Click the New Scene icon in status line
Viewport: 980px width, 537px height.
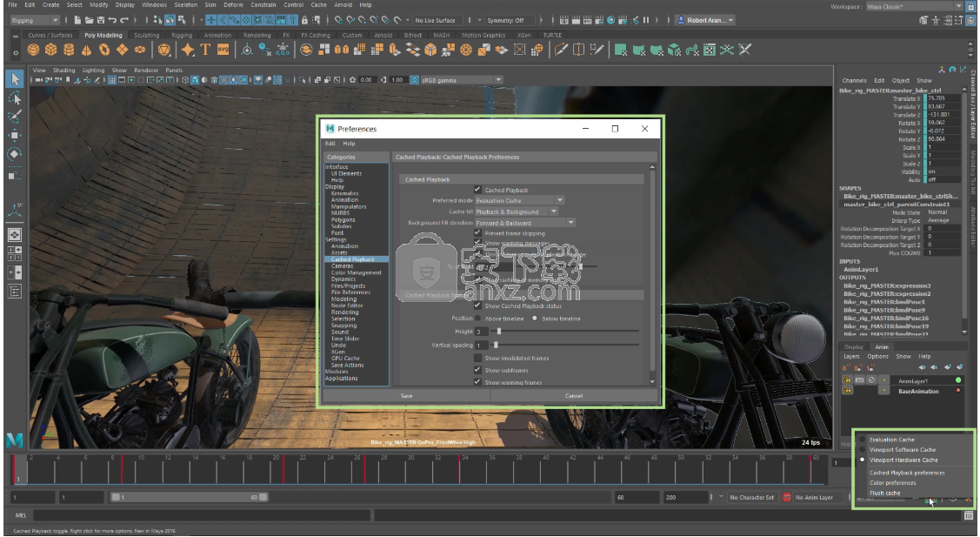click(78, 20)
